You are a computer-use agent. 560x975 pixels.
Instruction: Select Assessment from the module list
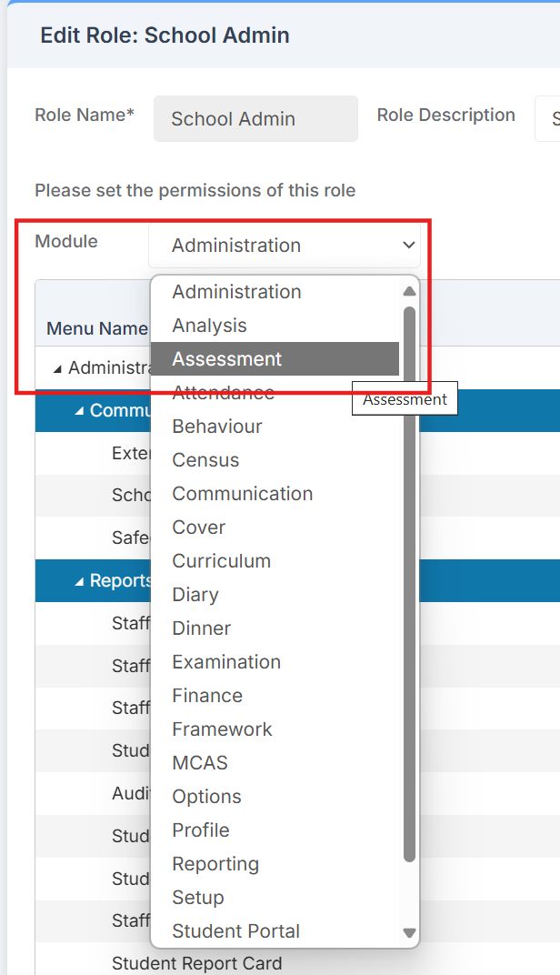point(227,359)
